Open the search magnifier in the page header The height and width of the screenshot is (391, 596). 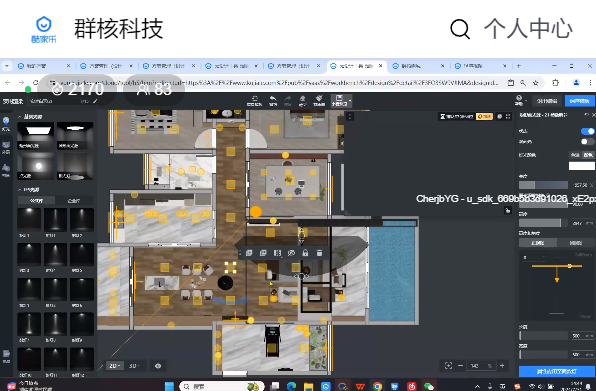click(x=460, y=29)
